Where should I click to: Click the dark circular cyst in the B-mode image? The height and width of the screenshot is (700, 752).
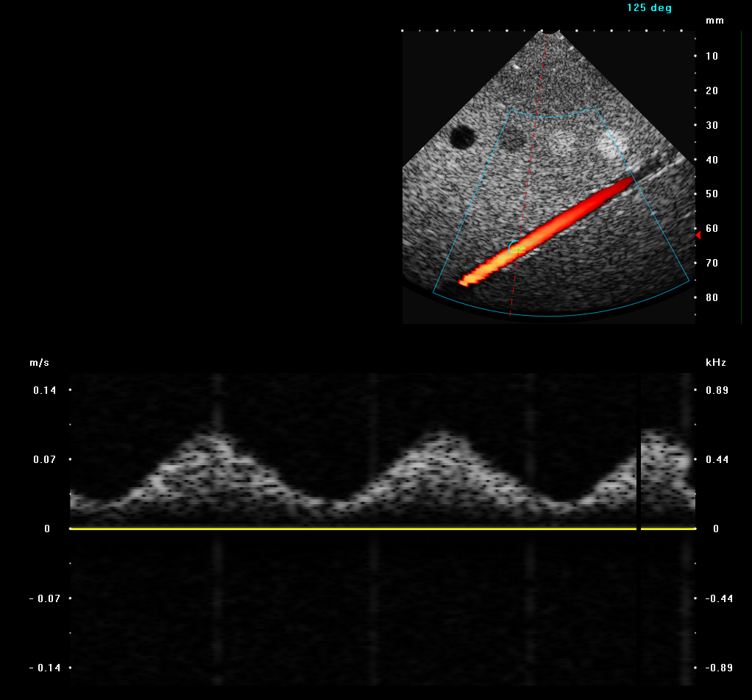462,136
